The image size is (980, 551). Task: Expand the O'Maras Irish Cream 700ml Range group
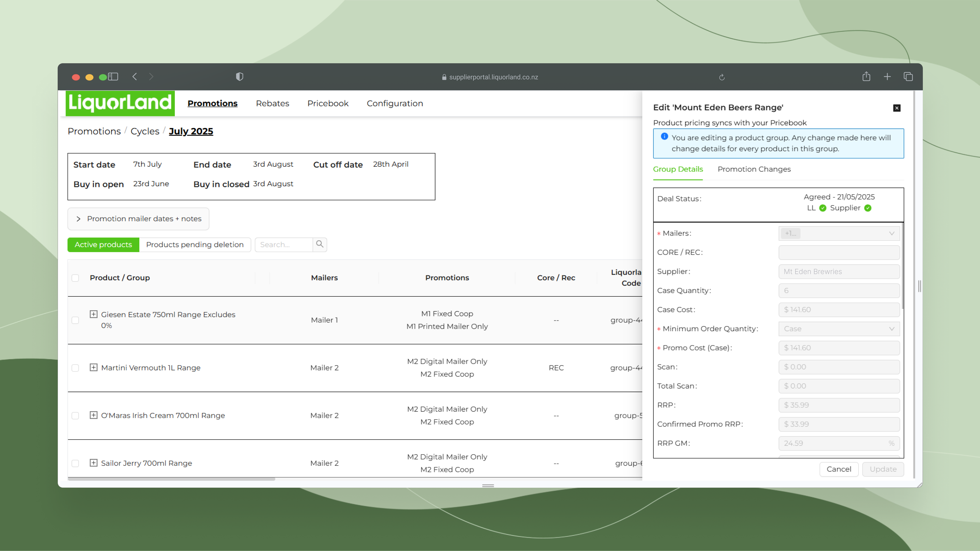(94, 415)
